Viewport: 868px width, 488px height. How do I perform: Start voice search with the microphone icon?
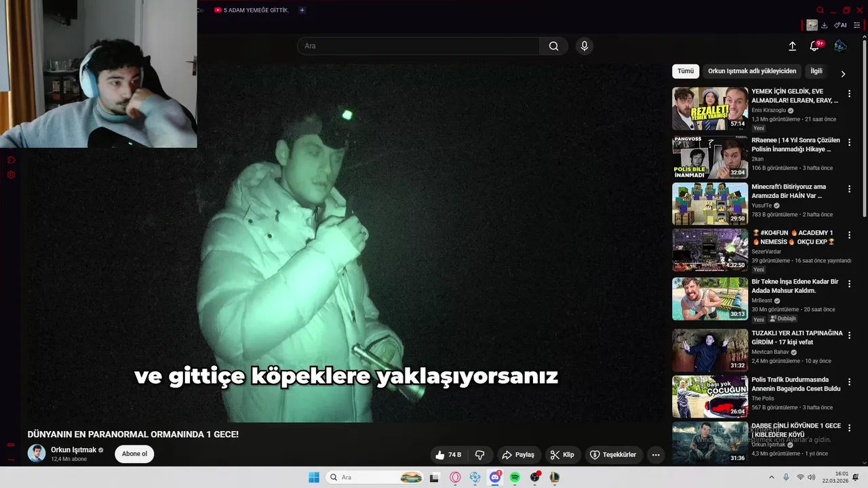coord(585,46)
